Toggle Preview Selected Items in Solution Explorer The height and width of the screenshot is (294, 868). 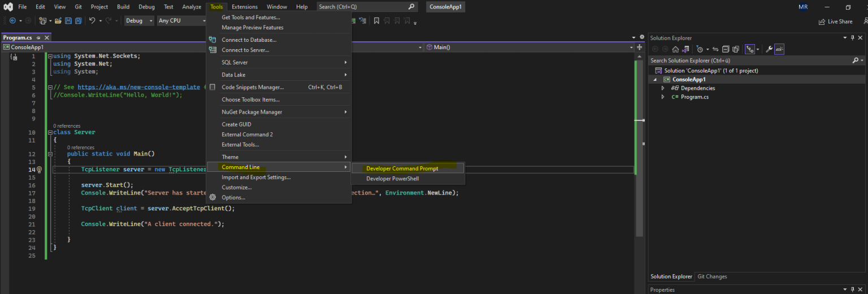tap(779, 49)
